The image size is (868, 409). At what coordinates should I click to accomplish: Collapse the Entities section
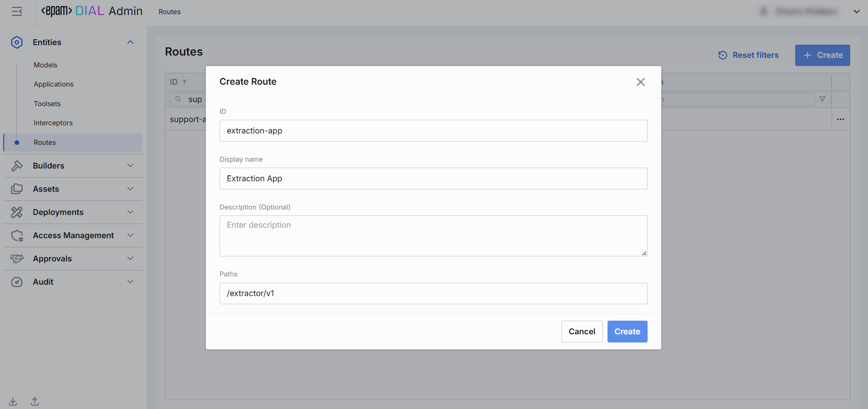pos(130,42)
